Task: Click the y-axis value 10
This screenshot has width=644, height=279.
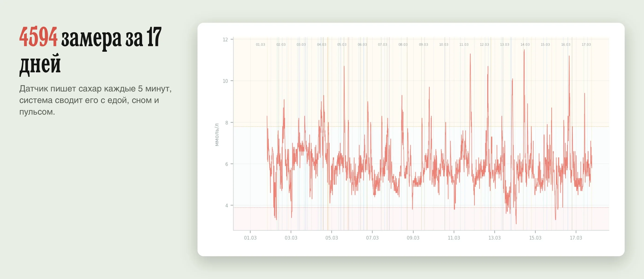Action: point(225,81)
